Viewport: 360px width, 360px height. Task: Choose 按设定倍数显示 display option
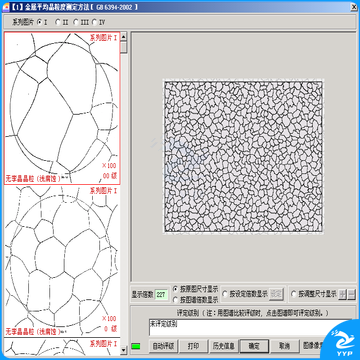225,294
